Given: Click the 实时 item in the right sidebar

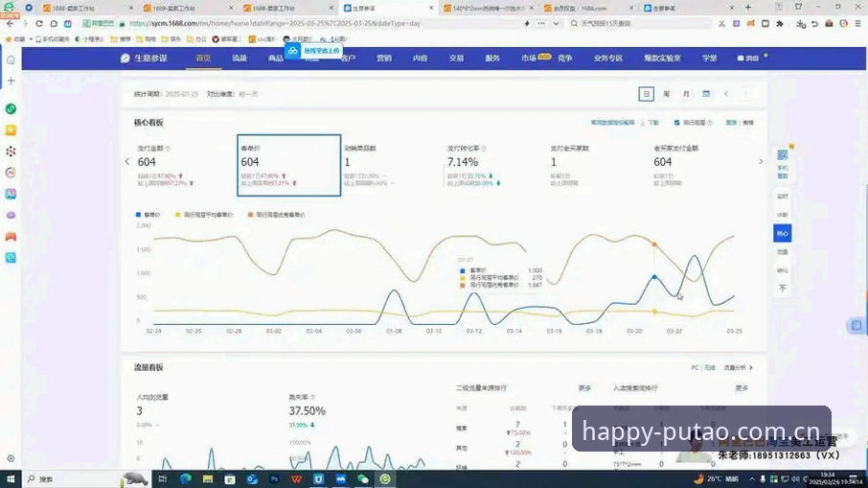Looking at the screenshot, I should (x=782, y=197).
